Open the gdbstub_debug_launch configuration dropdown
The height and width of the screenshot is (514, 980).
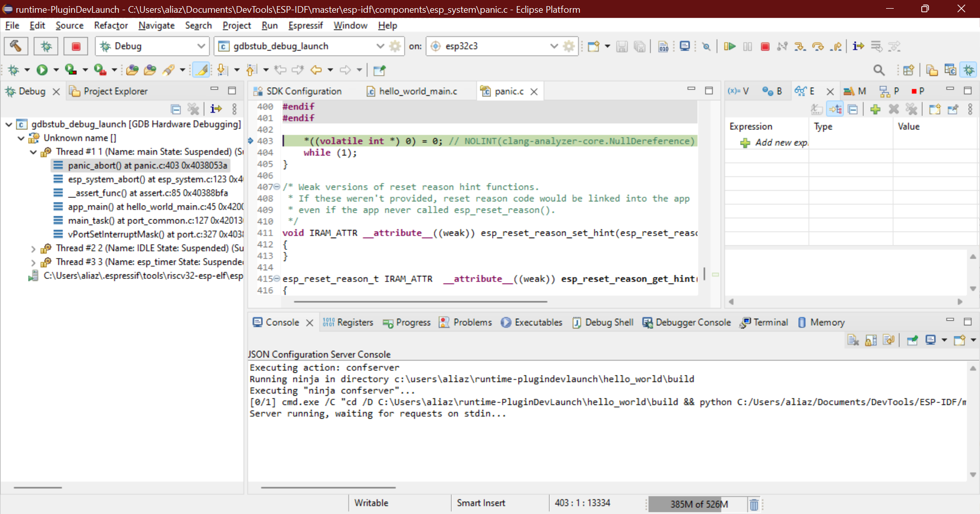coord(380,46)
